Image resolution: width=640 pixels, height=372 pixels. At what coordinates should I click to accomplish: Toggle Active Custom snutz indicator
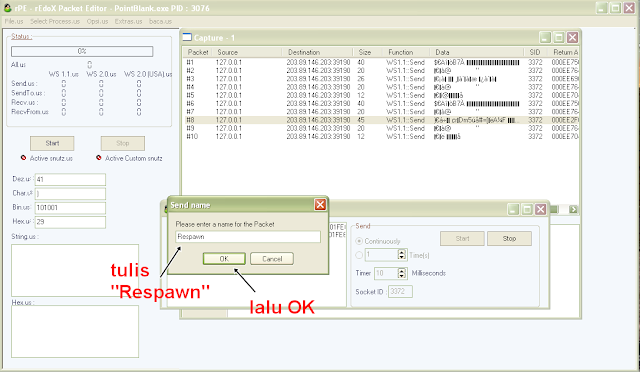[98, 158]
